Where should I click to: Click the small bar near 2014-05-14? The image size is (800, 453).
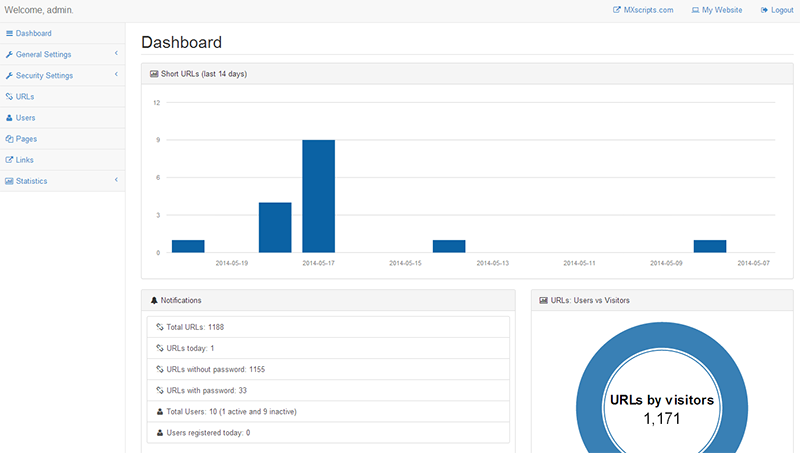[x=449, y=246]
